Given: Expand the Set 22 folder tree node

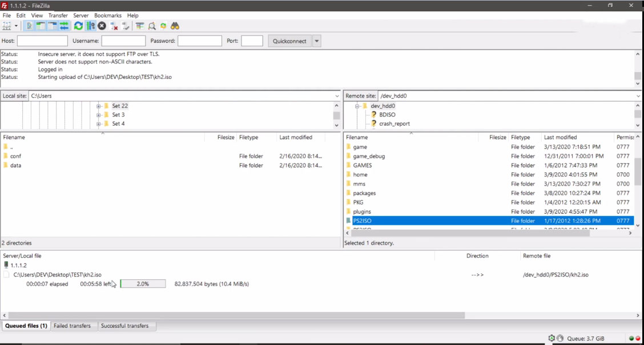Looking at the screenshot, I should pyautogui.click(x=98, y=106).
